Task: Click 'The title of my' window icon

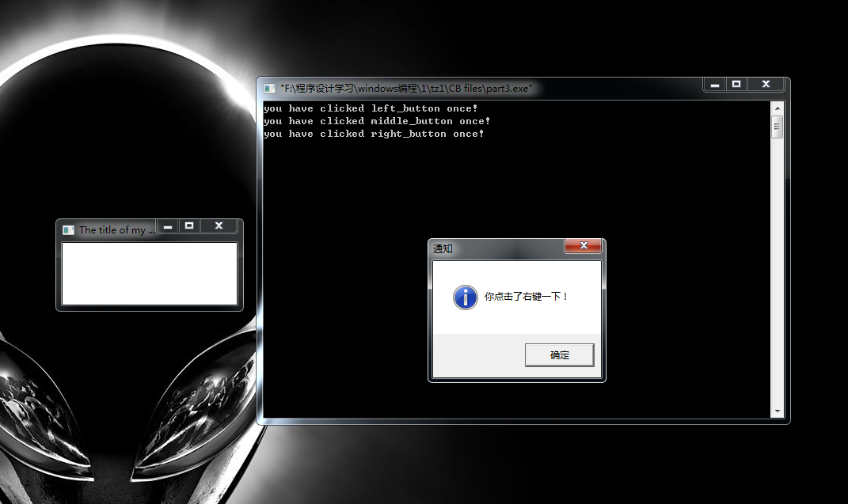Action: coord(68,230)
